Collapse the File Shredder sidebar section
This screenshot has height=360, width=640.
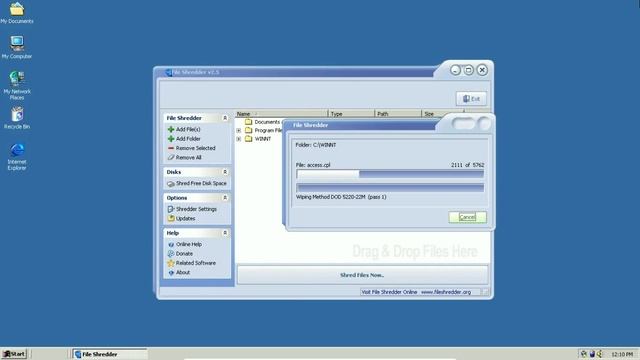(x=225, y=118)
